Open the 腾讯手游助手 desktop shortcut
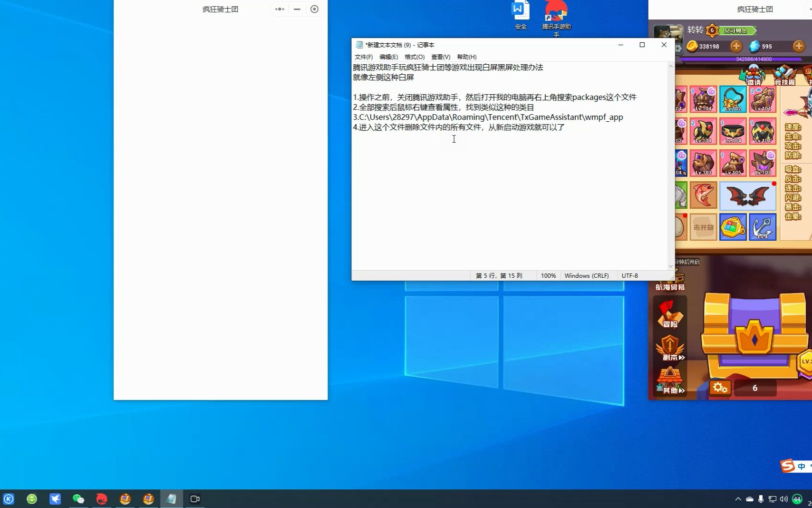The width and height of the screenshot is (812, 508). pos(556,17)
